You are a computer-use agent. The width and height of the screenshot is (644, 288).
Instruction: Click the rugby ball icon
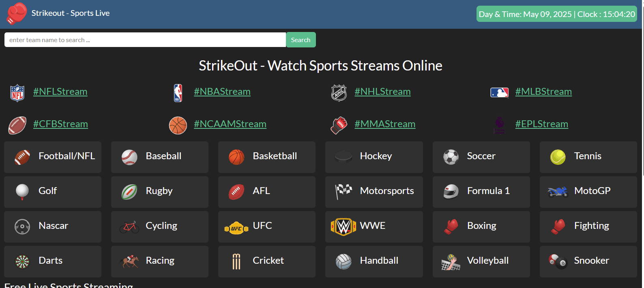tap(129, 192)
